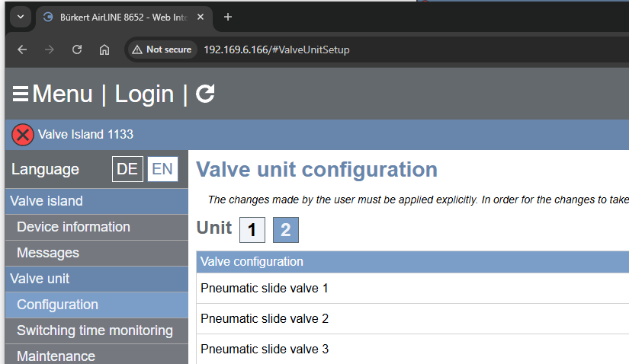Open the Valve unit section
The width and height of the screenshot is (629, 364).
click(97, 279)
